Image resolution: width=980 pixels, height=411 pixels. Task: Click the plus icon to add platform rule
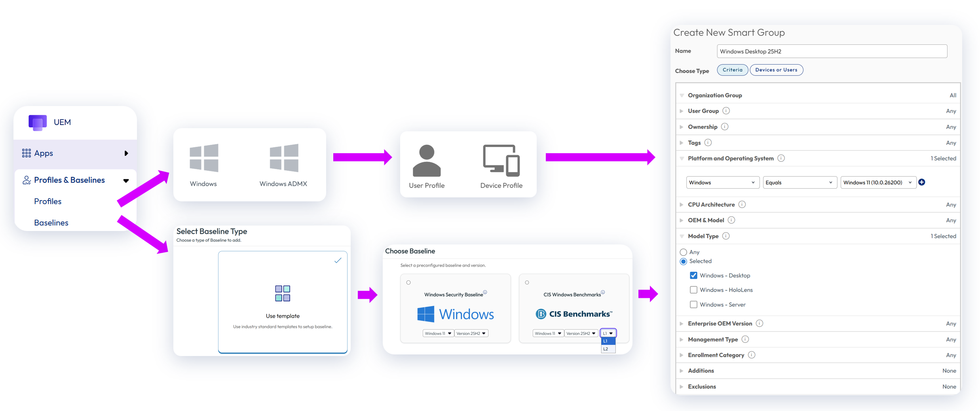coord(922,182)
